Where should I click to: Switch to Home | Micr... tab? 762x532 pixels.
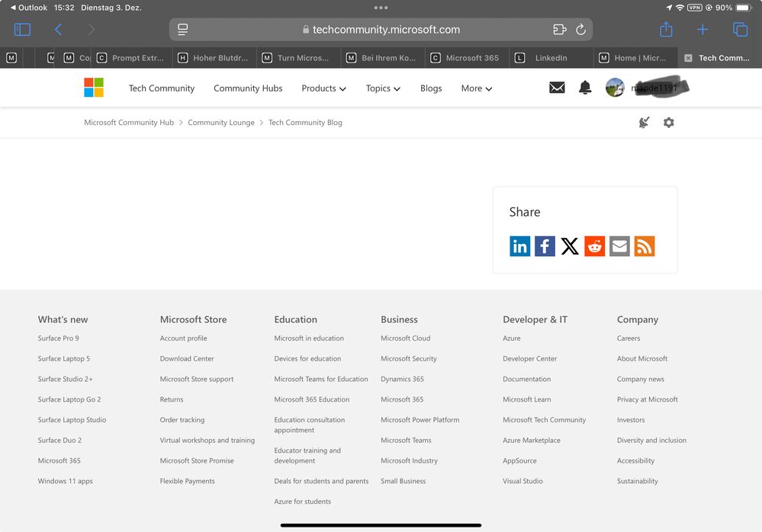coord(635,58)
